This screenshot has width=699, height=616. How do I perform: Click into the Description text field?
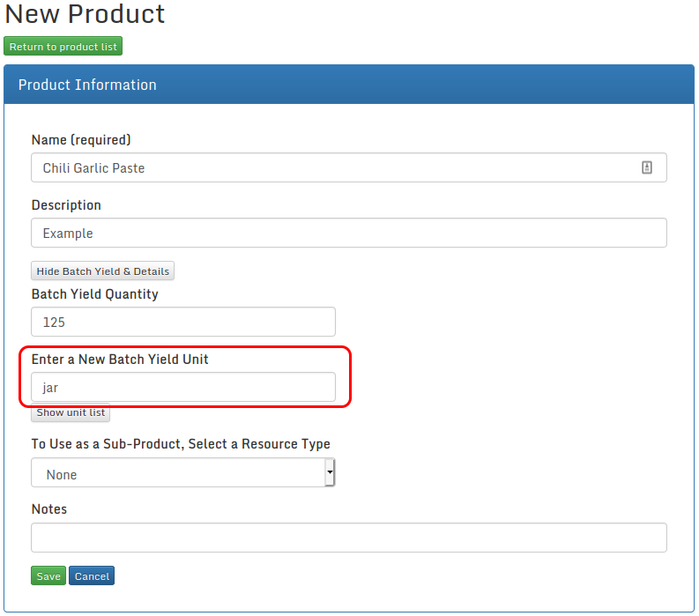[x=348, y=234]
